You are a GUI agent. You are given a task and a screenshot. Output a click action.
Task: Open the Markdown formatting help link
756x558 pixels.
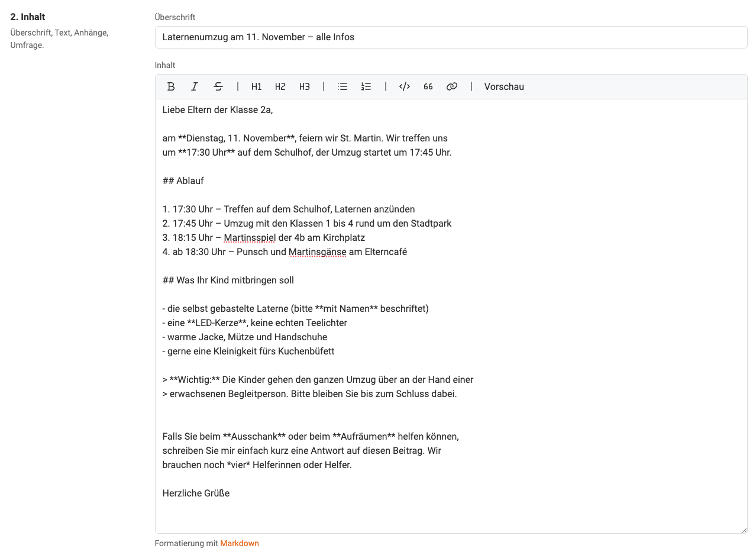coord(240,543)
